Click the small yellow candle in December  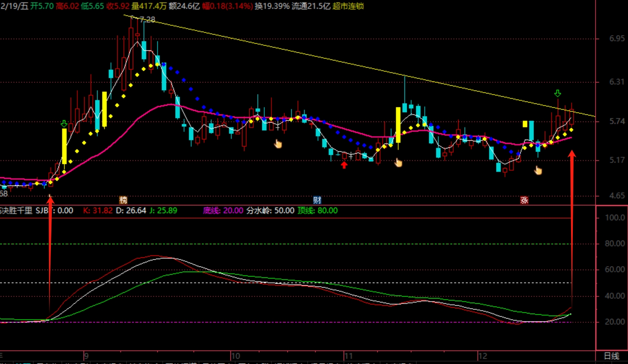coord(525,124)
